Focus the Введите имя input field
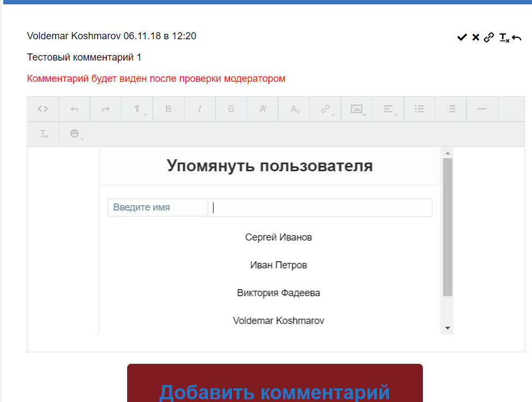The image size is (532, 402). pyautogui.click(x=320, y=208)
